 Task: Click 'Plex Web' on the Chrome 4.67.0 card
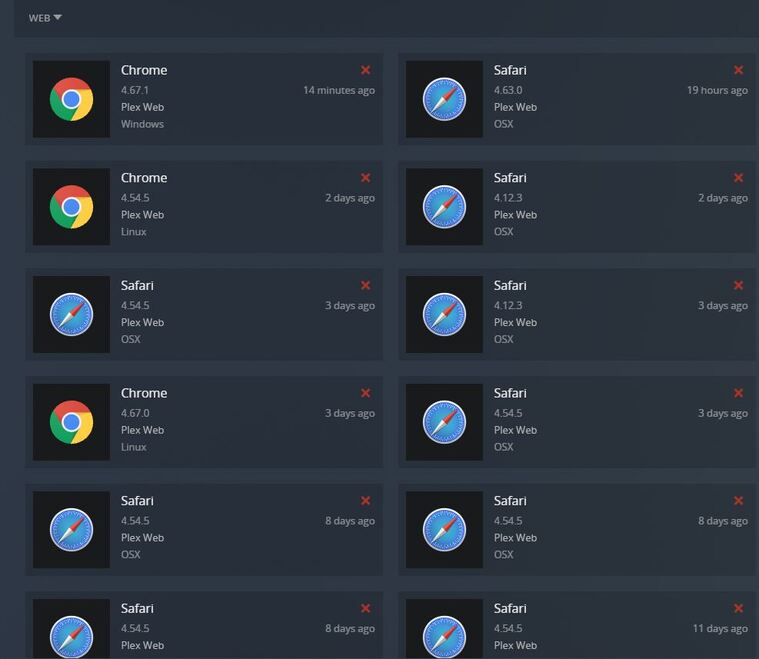point(142,430)
